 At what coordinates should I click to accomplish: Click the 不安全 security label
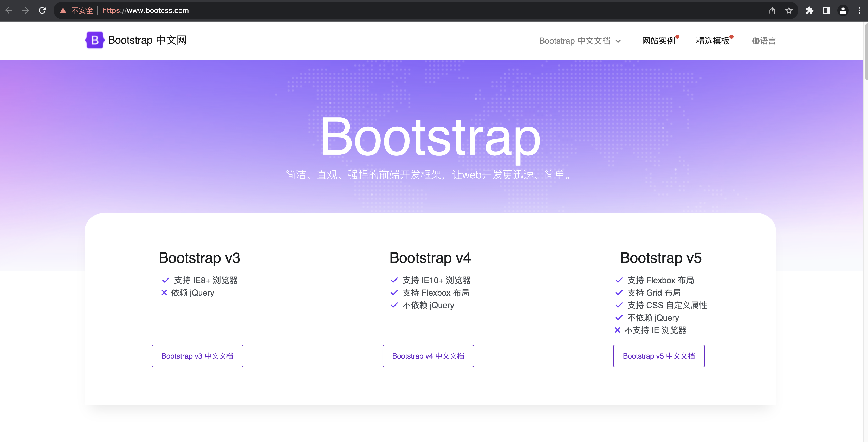coord(82,11)
